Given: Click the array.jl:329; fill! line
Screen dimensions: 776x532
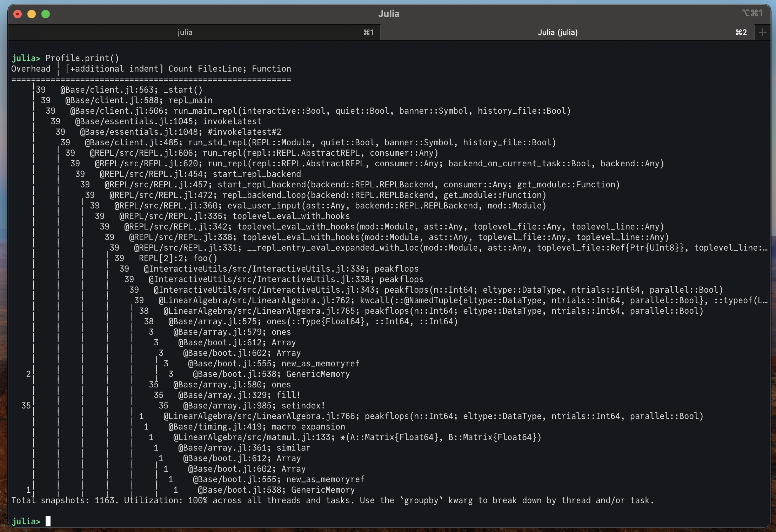Looking at the screenshot, I should click(227, 395).
